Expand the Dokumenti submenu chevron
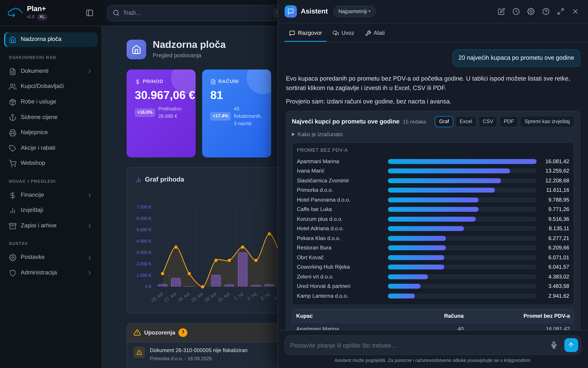 (x=89, y=71)
